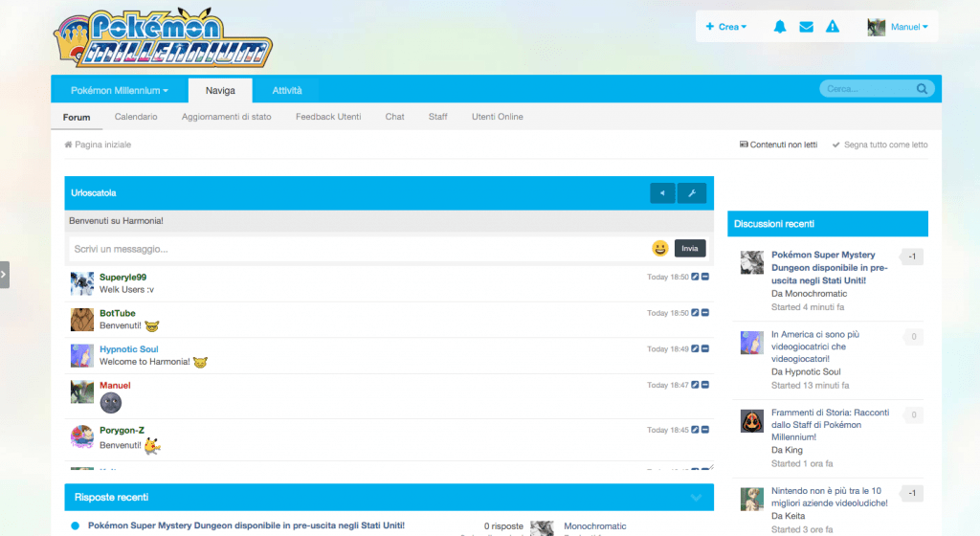Viewport: 980px width, 536px height.
Task: Open 'Frammenti di Storia' recent discussion
Action: (830, 425)
